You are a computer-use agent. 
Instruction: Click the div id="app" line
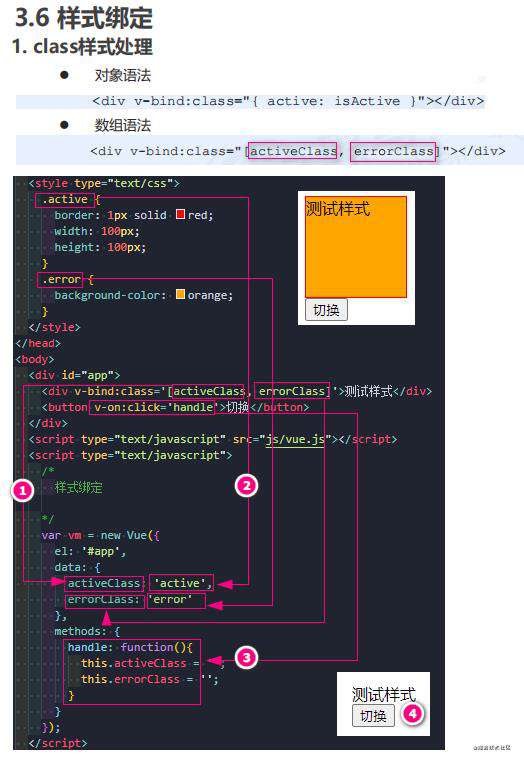coord(74,375)
